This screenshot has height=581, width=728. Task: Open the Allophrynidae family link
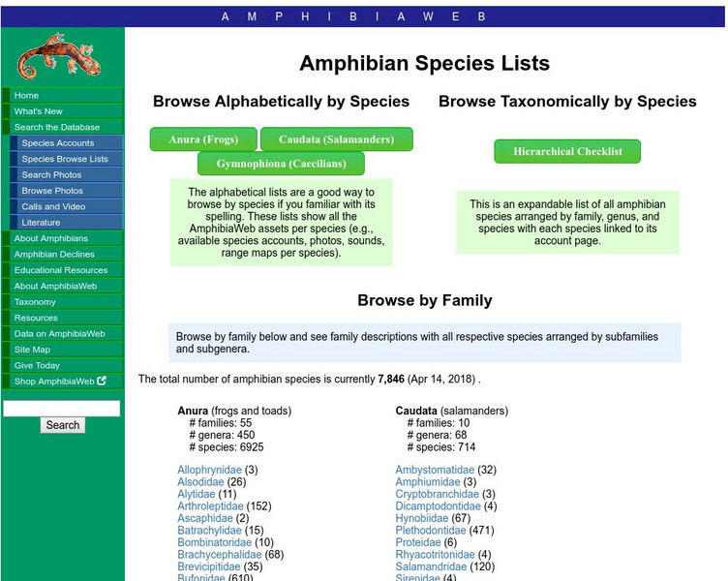pyautogui.click(x=209, y=470)
